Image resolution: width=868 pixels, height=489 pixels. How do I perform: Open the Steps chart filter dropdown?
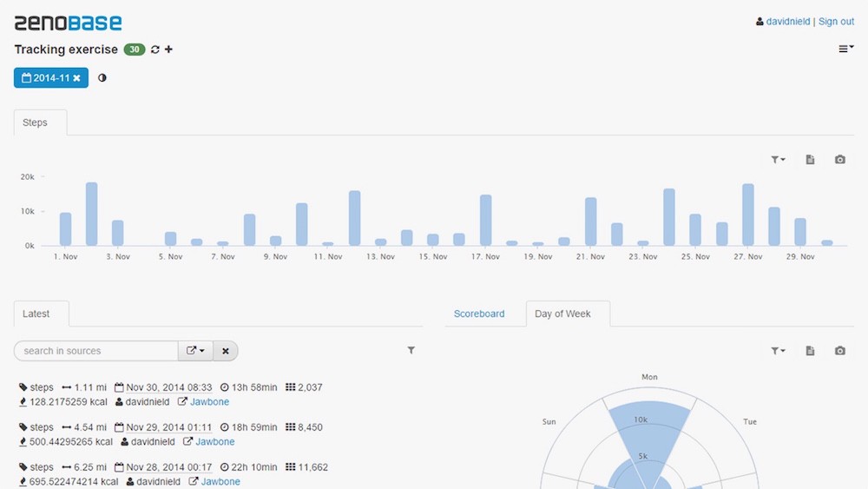[x=778, y=160]
